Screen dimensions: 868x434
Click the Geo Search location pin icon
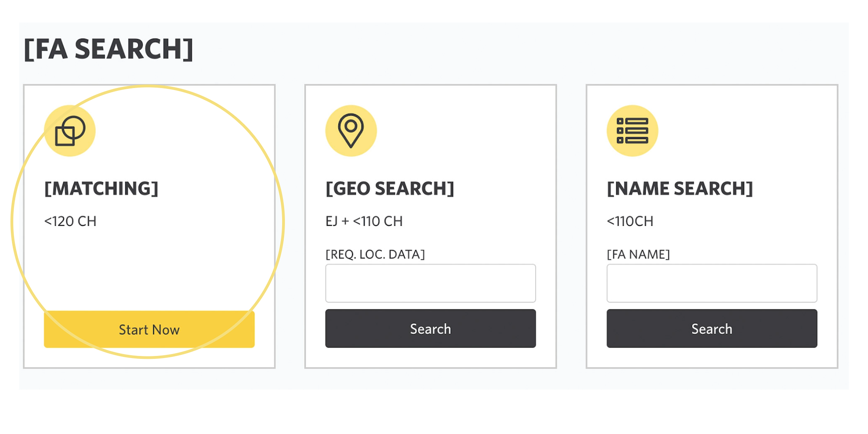(351, 131)
